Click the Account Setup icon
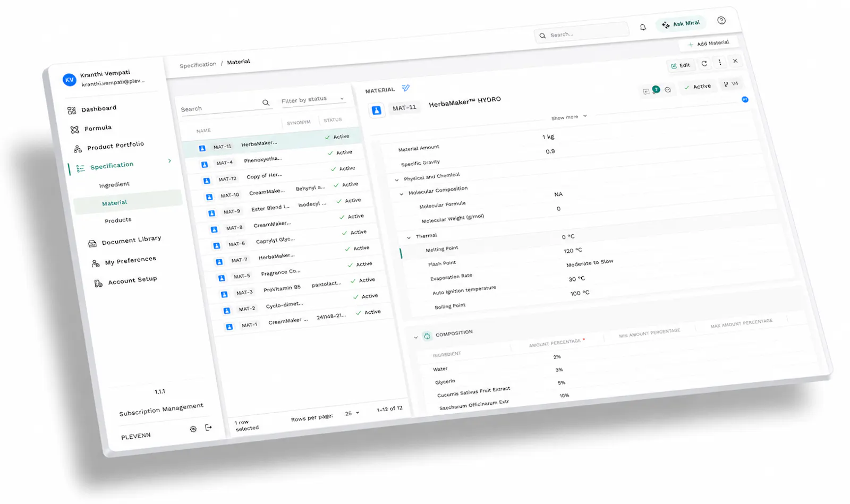This screenshot has width=850, height=504. [98, 283]
